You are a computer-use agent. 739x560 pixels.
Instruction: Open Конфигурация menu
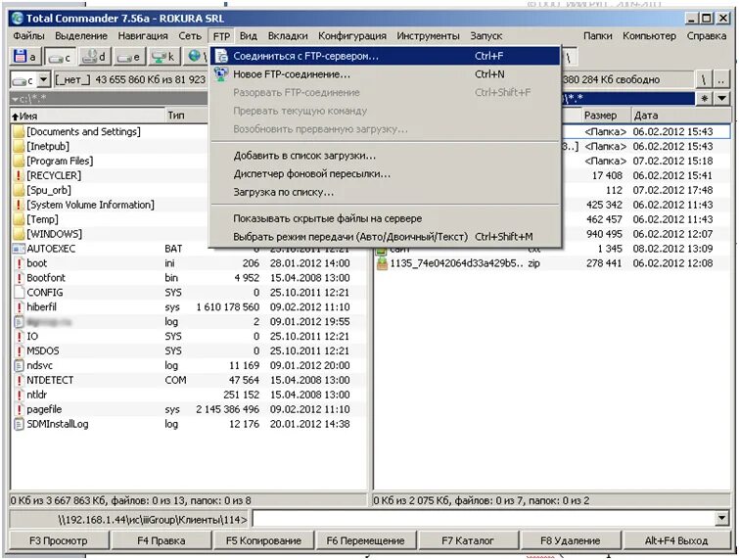tap(352, 36)
